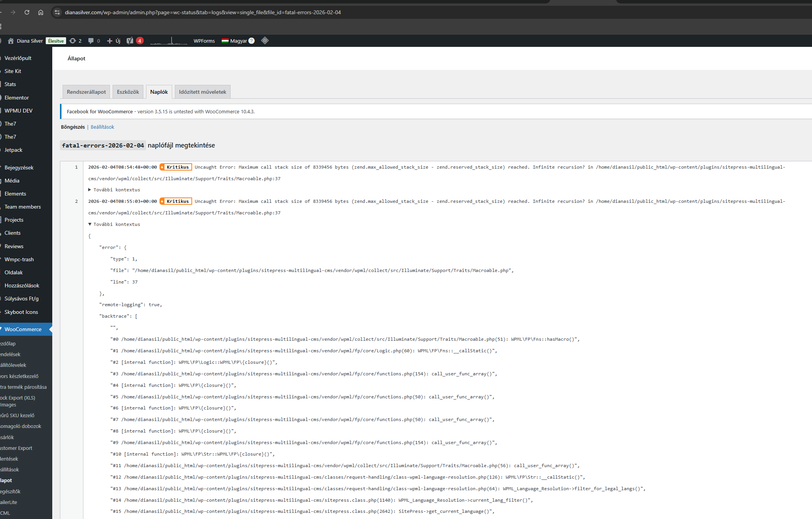The width and height of the screenshot is (812, 519).
Task: Click the Magyar language help question mark
Action: tap(252, 41)
